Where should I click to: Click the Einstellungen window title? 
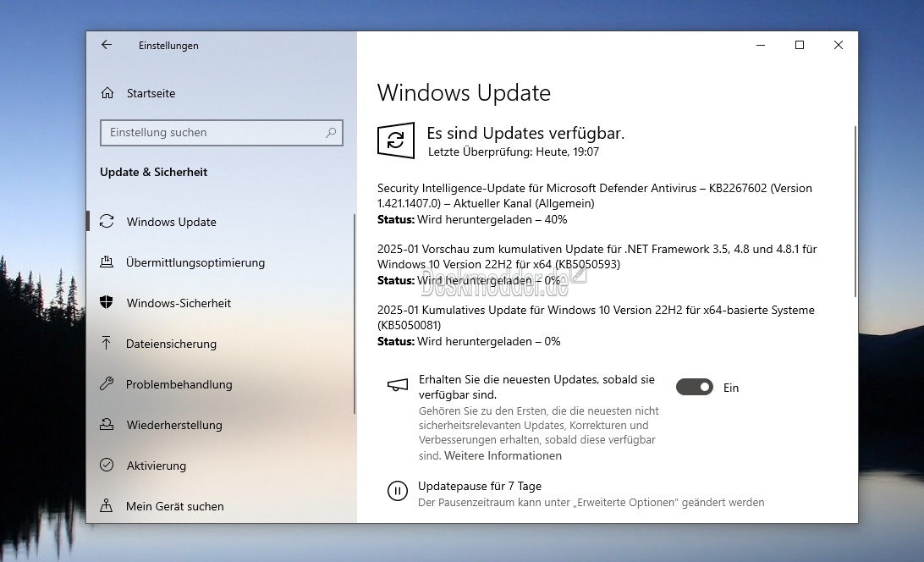pos(168,46)
